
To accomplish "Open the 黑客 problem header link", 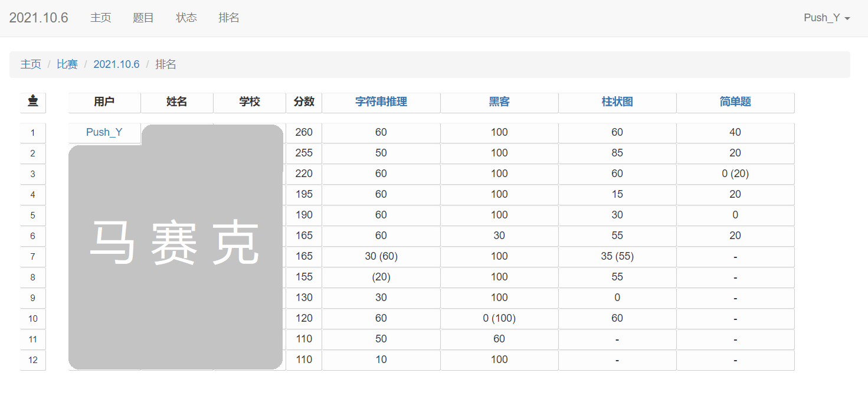I will point(499,102).
